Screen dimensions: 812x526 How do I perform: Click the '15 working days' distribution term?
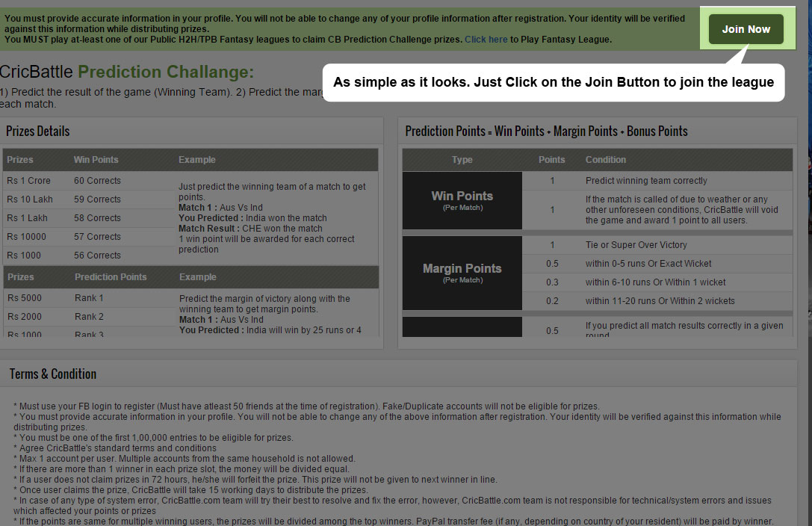pos(190,489)
